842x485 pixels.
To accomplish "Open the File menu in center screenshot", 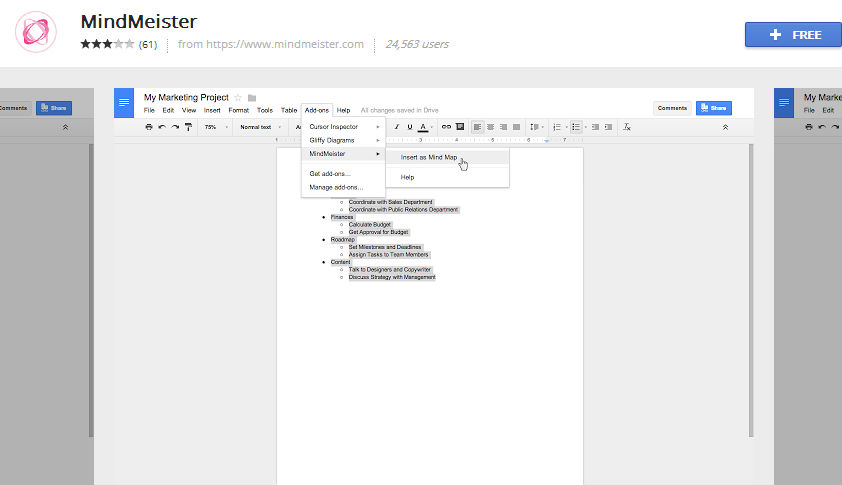I will pos(149,110).
